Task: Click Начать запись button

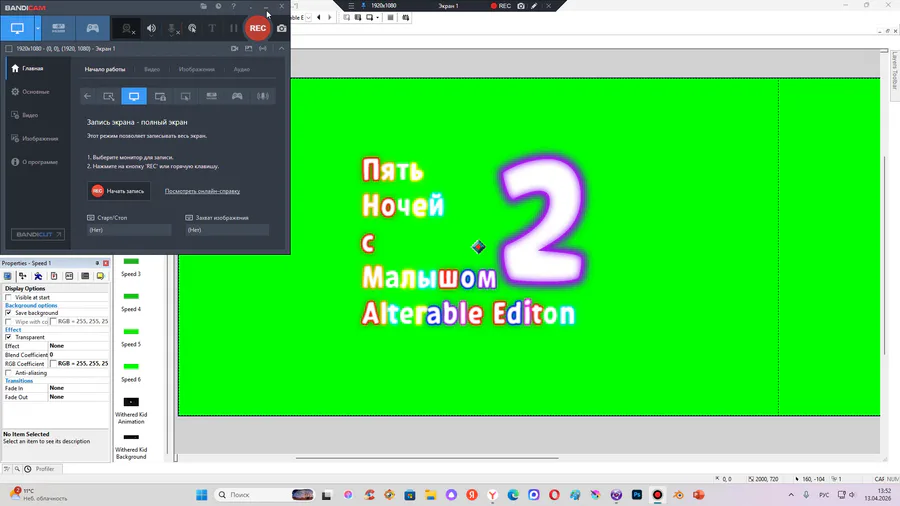Action: coord(119,191)
